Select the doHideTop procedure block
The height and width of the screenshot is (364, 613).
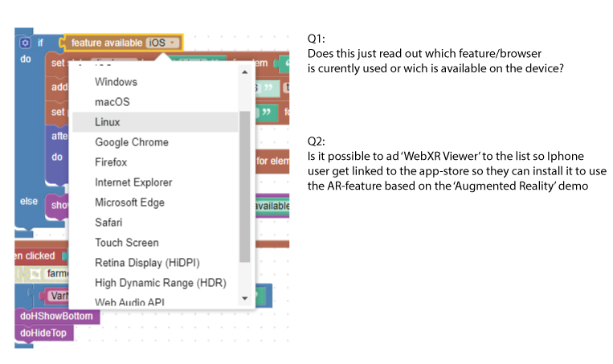[x=43, y=333]
